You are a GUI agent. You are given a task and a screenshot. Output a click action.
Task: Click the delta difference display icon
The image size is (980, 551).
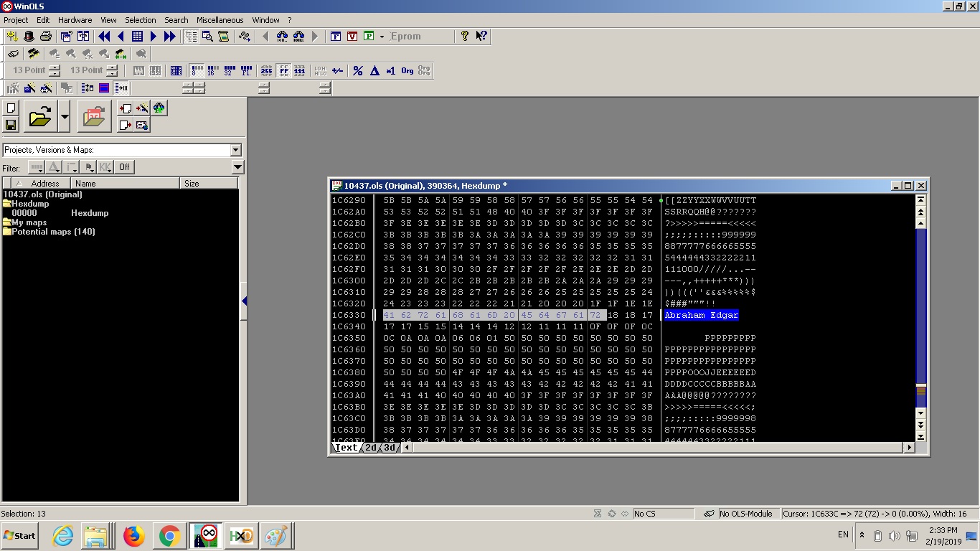374,70
